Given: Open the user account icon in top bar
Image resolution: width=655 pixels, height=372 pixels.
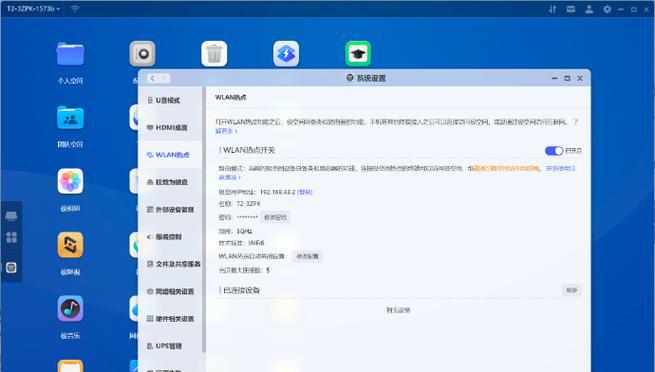Looking at the screenshot, I should [x=589, y=9].
